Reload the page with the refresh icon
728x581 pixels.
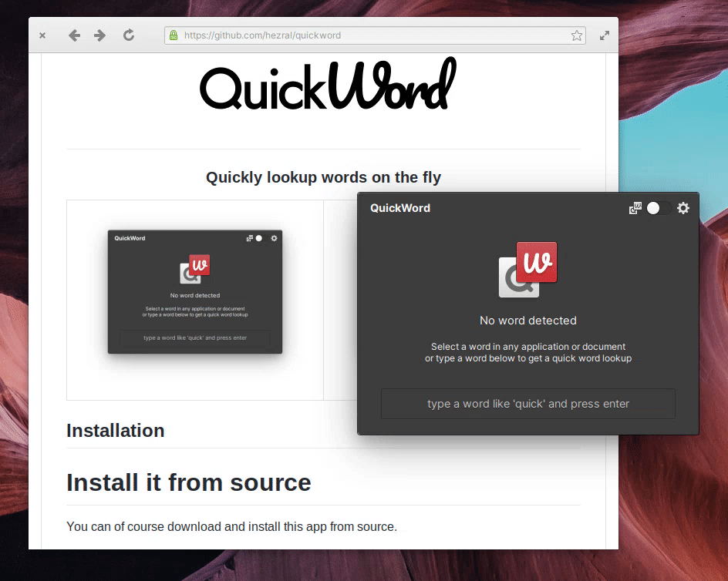coord(129,35)
